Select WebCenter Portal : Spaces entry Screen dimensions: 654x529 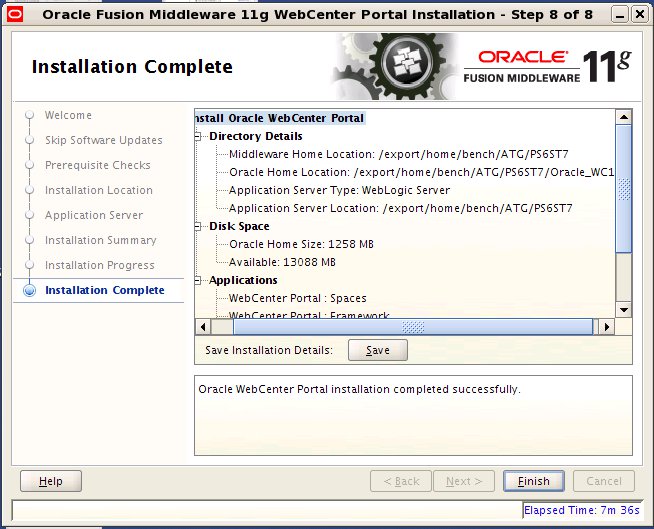coord(298,298)
